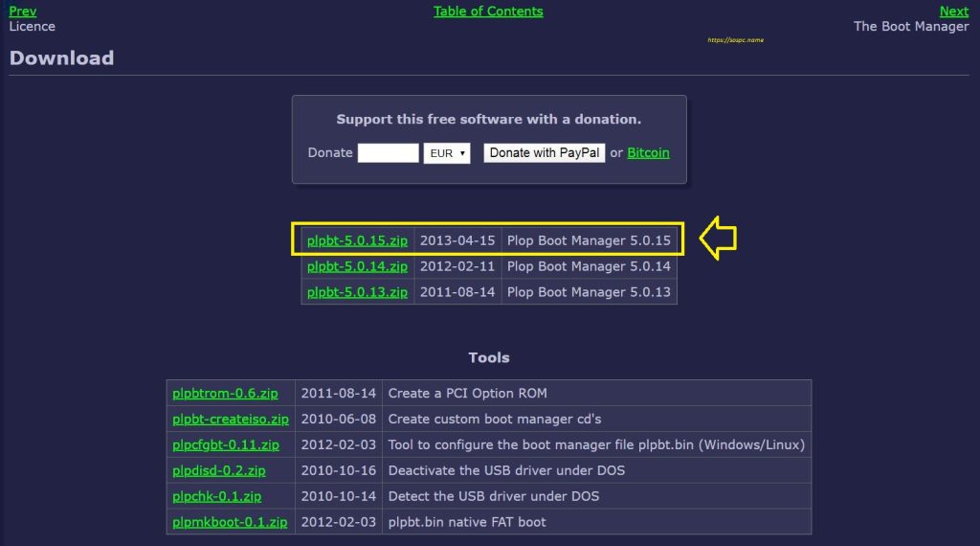
Task: Select the date cell 2011-08-14 beside plpbt-5.0.13.zip
Action: click(457, 292)
